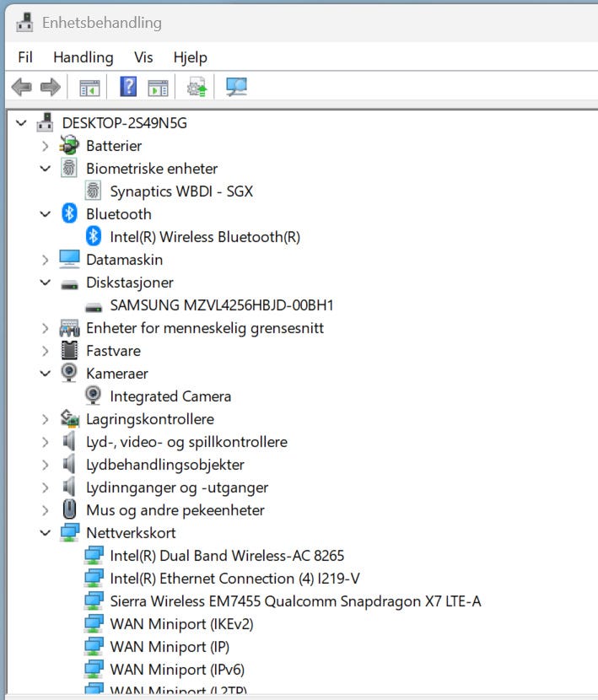Image resolution: width=598 pixels, height=700 pixels.
Task: Select the Datamaskin label
Action: tap(124, 260)
